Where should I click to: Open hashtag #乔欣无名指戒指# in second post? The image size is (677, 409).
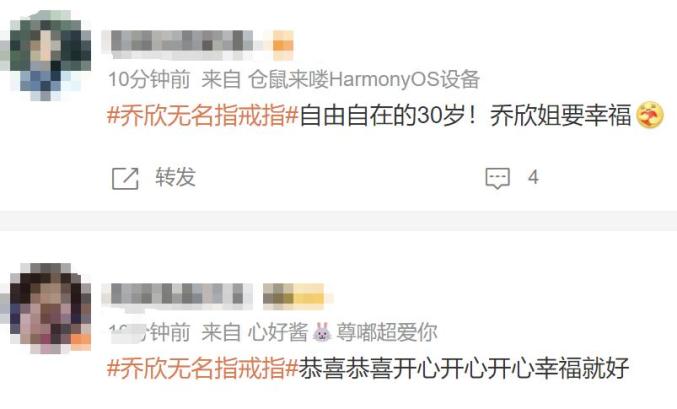pyautogui.click(x=203, y=368)
